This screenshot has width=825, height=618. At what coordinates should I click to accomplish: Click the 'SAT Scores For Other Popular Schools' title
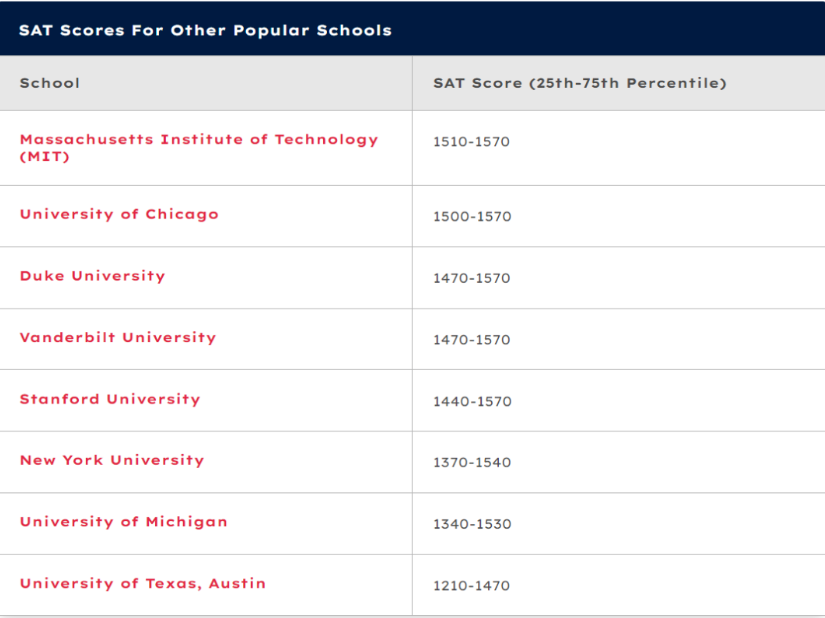tap(205, 29)
